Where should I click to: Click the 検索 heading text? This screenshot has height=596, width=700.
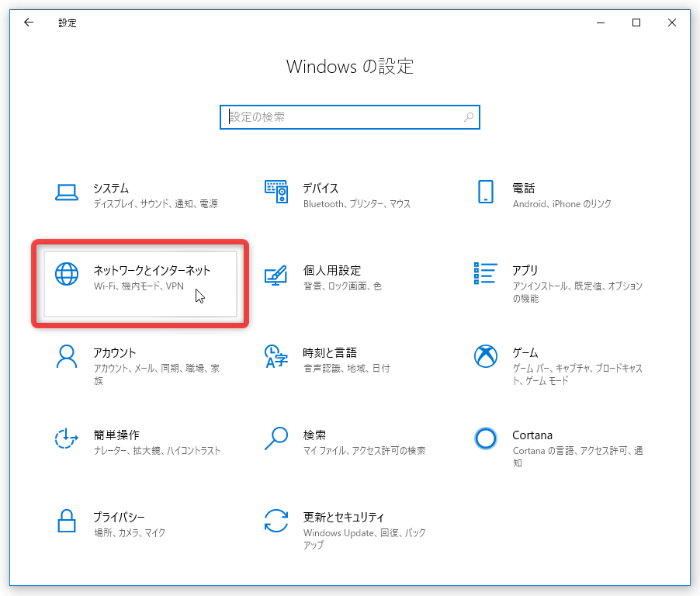pos(314,435)
